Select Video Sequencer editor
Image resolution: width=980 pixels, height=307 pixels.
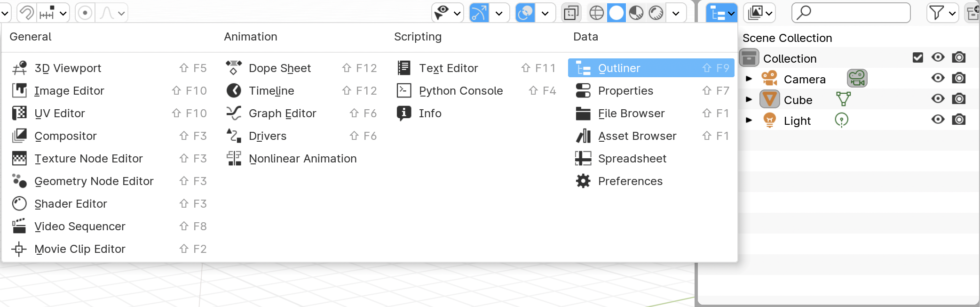pos(109,226)
